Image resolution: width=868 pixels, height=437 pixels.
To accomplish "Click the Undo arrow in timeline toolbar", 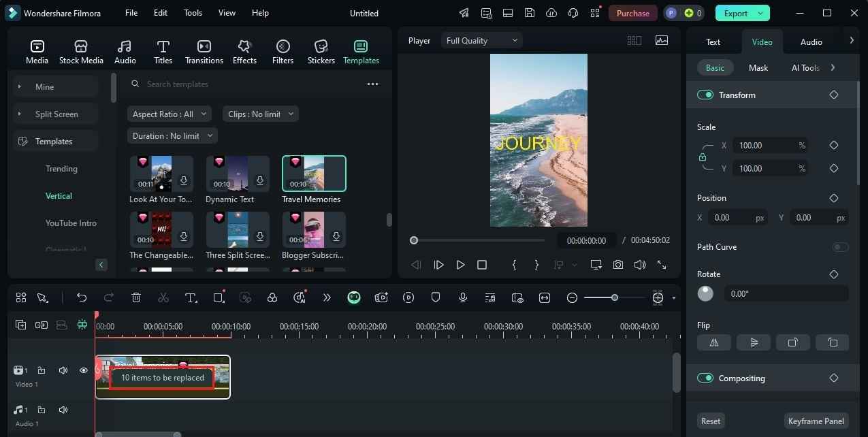I will click(82, 297).
